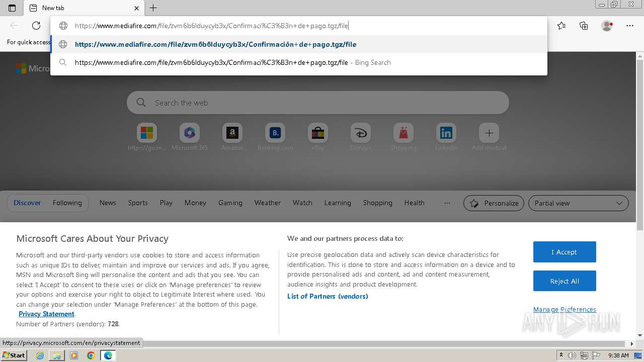Open the Money category

point(195,203)
